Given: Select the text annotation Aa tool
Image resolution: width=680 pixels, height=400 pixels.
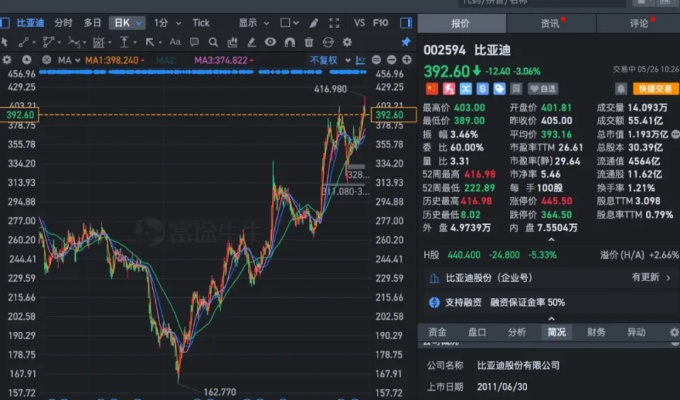Looking at the screenshot, I should (x=174, y=42).
